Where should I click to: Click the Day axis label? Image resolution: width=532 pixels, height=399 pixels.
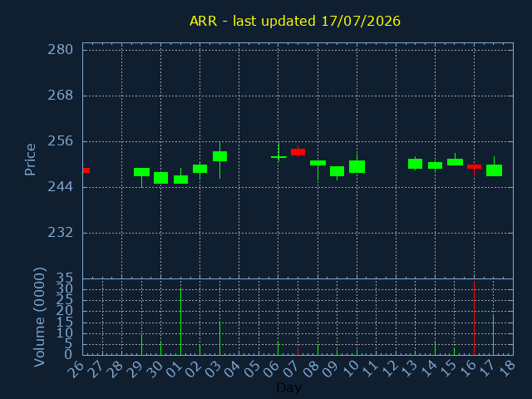tap(288, 387)
